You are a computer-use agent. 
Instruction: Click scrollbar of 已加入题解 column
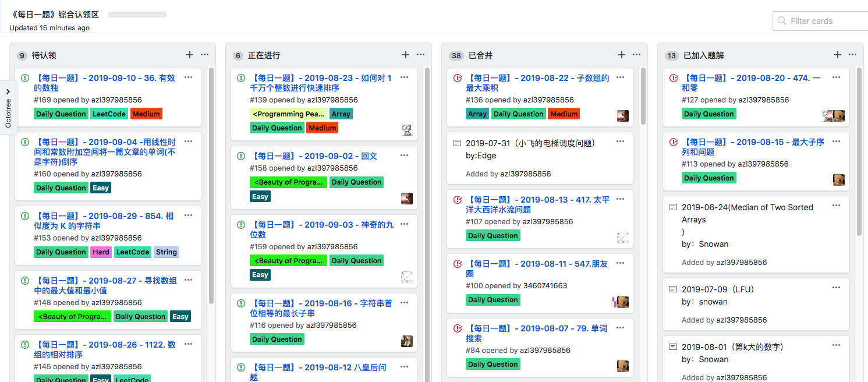click(859, 151)
